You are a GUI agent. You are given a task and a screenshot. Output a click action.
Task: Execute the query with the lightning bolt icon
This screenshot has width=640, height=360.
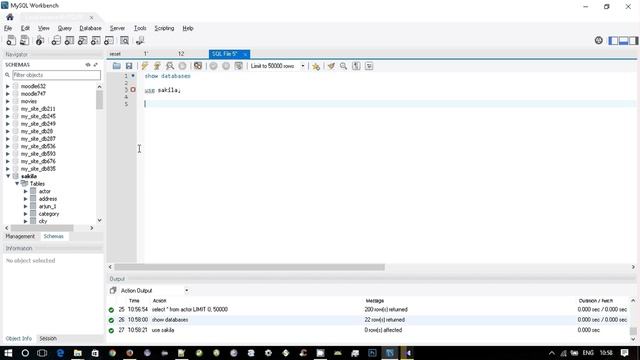[x=145, y=66]
